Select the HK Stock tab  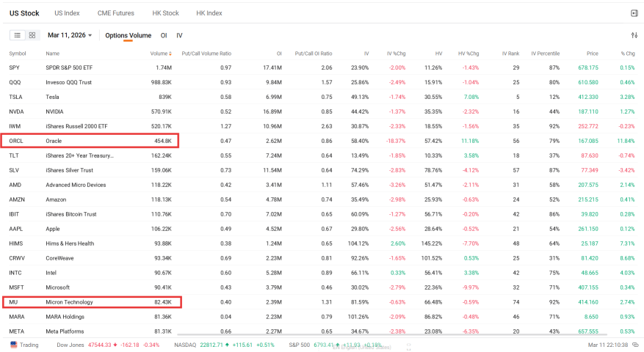click(x=165, y=13)
